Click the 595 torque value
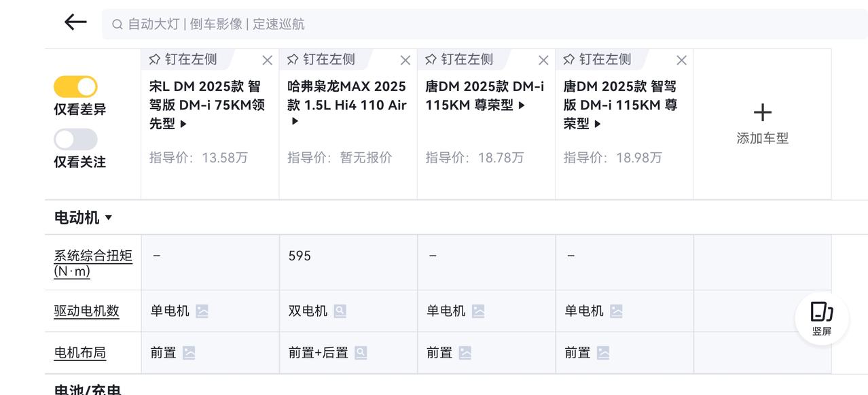Screen dimensions: 868x395 coord(300,256)
